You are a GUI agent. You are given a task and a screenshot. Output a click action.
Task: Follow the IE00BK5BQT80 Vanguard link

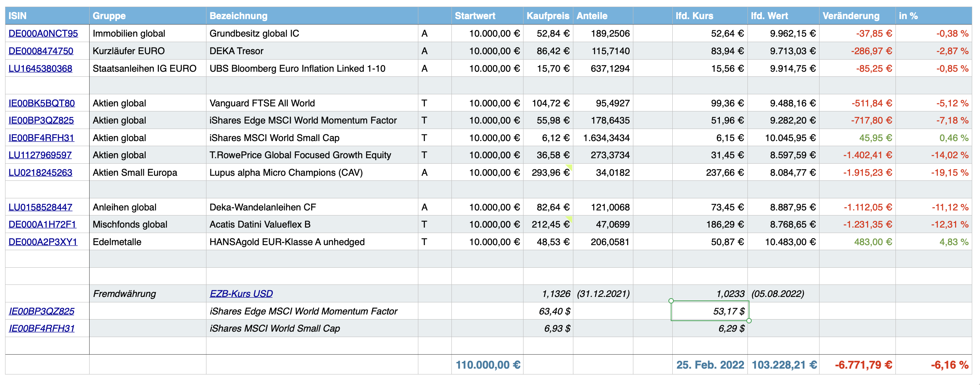[42, 103]
